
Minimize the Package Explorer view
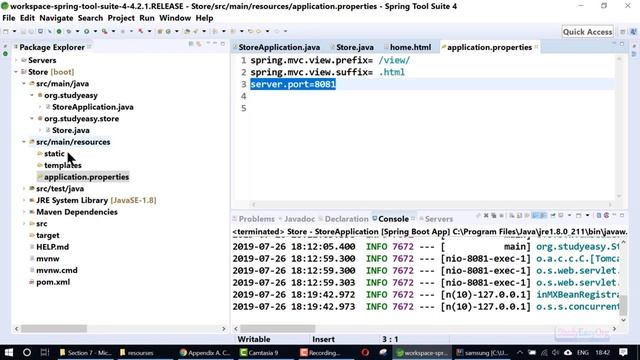tap(215, 43)
